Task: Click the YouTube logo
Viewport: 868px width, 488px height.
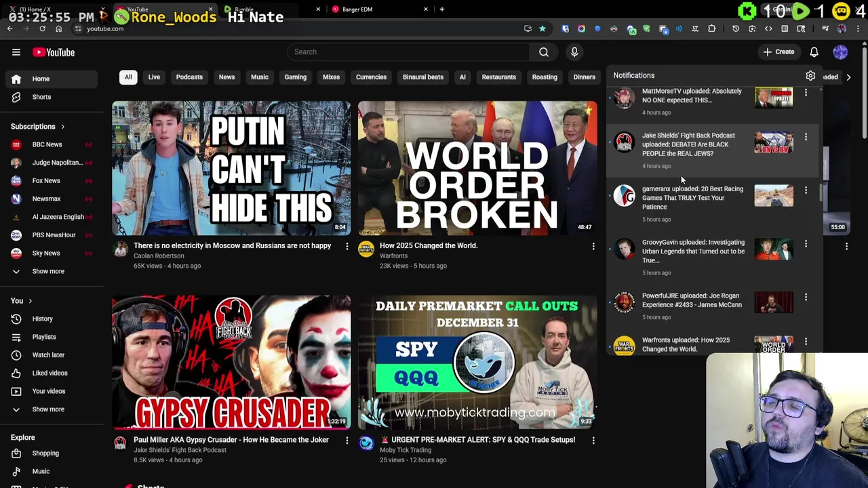Action: [x=54, y=52]
